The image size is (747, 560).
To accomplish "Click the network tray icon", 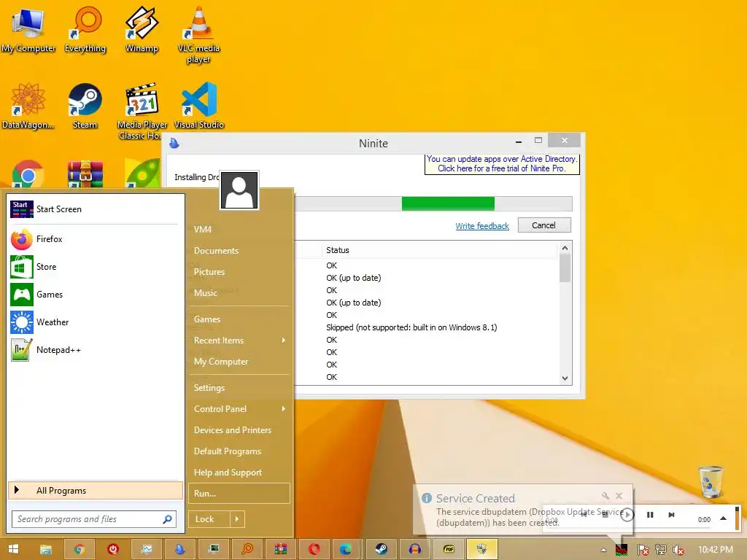I will click(661, 550).
